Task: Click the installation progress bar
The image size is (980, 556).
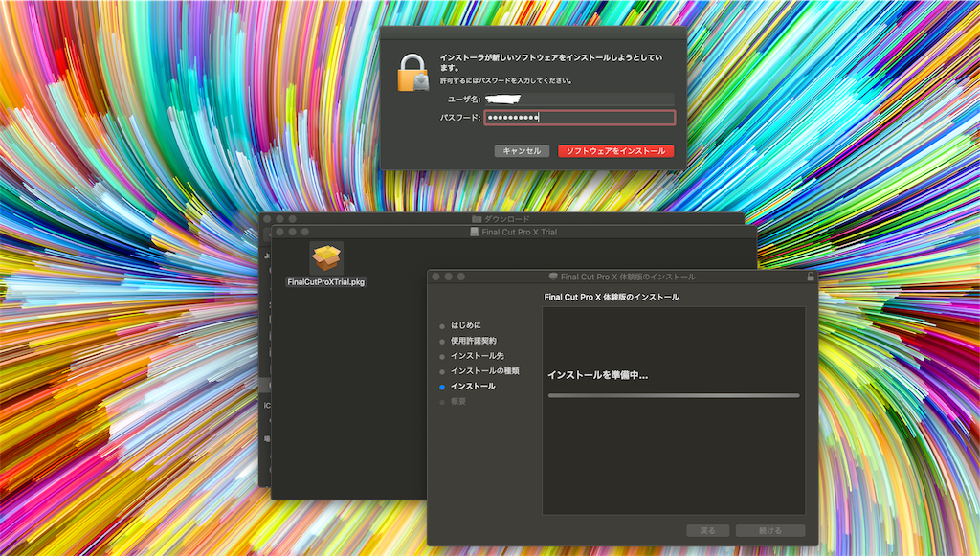Action: [673, 395]
